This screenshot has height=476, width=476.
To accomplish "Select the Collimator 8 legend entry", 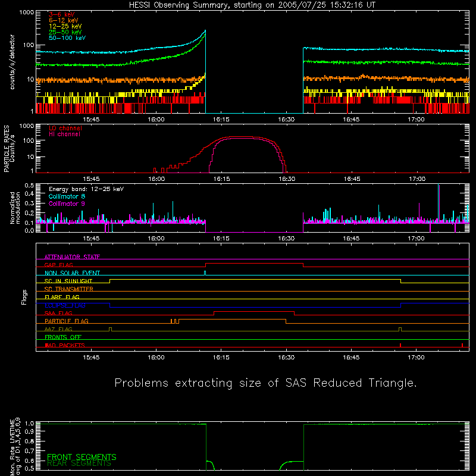I will click(x=67, y=196).
